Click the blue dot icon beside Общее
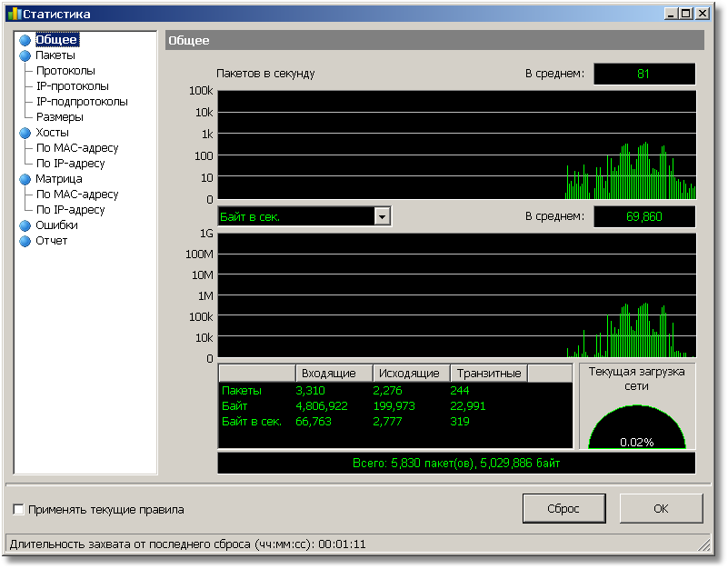The height and width of the screenshot is (569, 728). 25,40
